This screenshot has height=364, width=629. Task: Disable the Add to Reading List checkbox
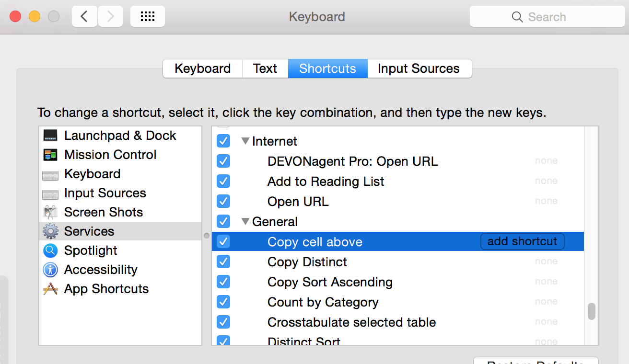click(223, 182)
